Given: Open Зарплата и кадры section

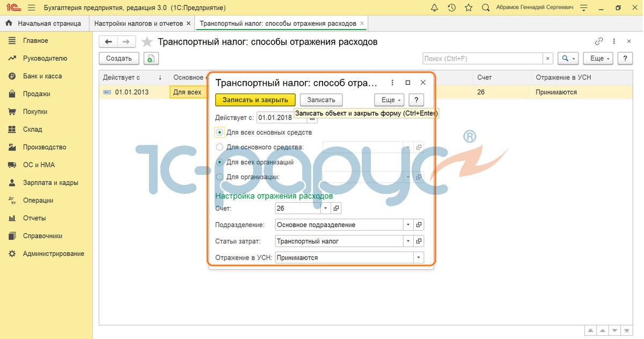Looking at the screenshot, I should (50, 182).
